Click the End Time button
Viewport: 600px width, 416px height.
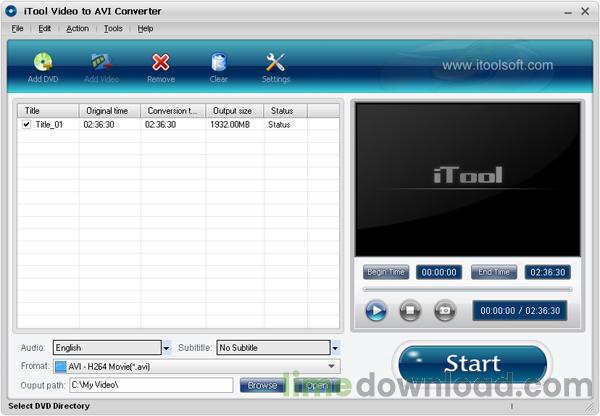click(494, 272)
